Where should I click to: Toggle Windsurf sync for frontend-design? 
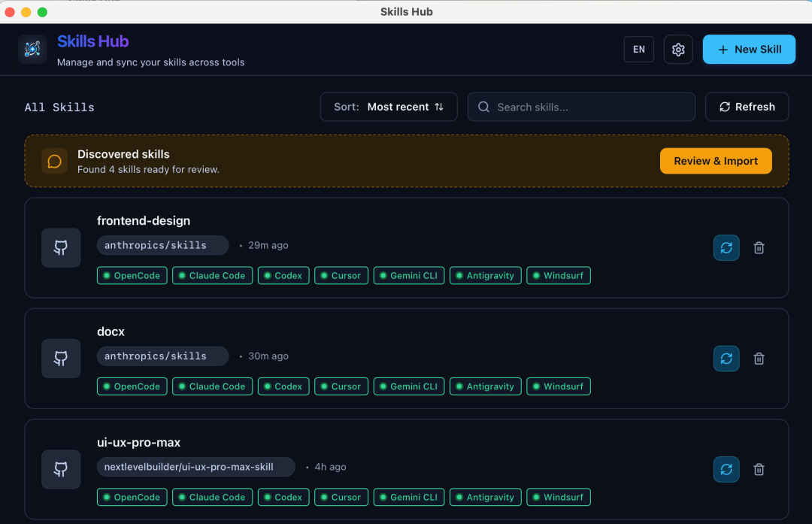(558, 275)
